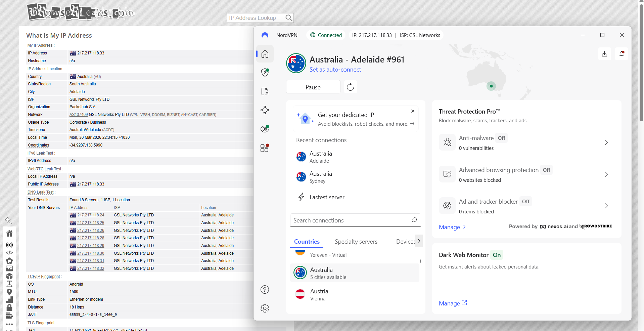Switch to the Specialty servers tab

[356, 241]
